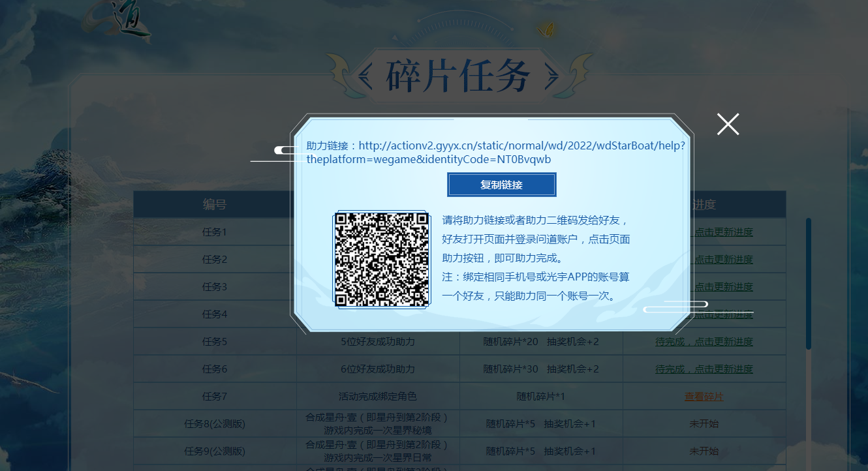Select the 任务7 cell
The image size is (868, 471).
click(x=215, y=396)
